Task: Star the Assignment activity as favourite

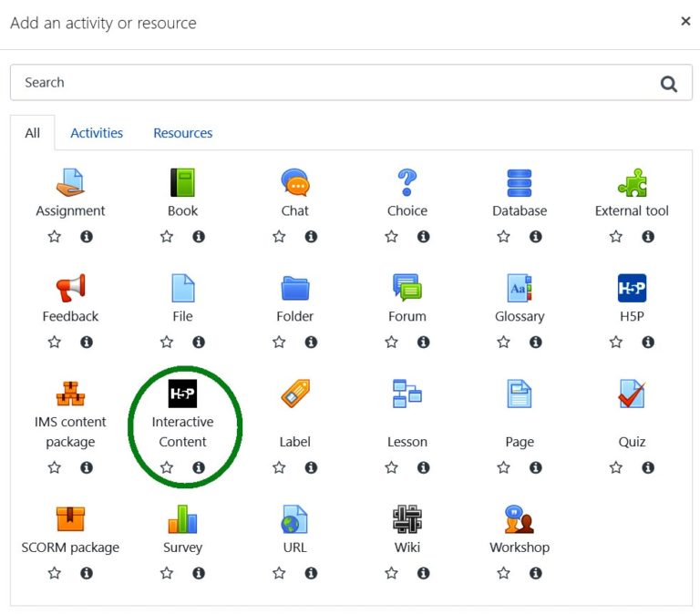Action: coord(55,237)
